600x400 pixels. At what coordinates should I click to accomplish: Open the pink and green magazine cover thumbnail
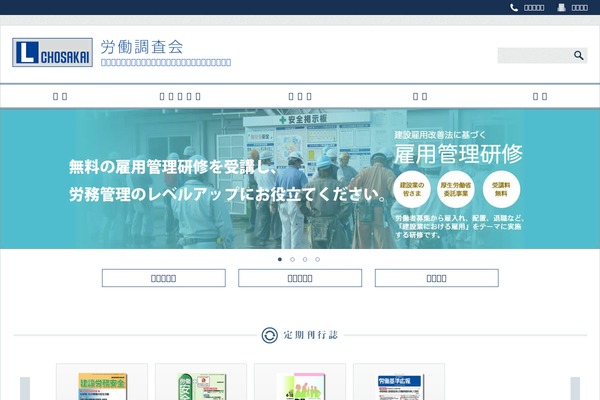tap(300, 386)
